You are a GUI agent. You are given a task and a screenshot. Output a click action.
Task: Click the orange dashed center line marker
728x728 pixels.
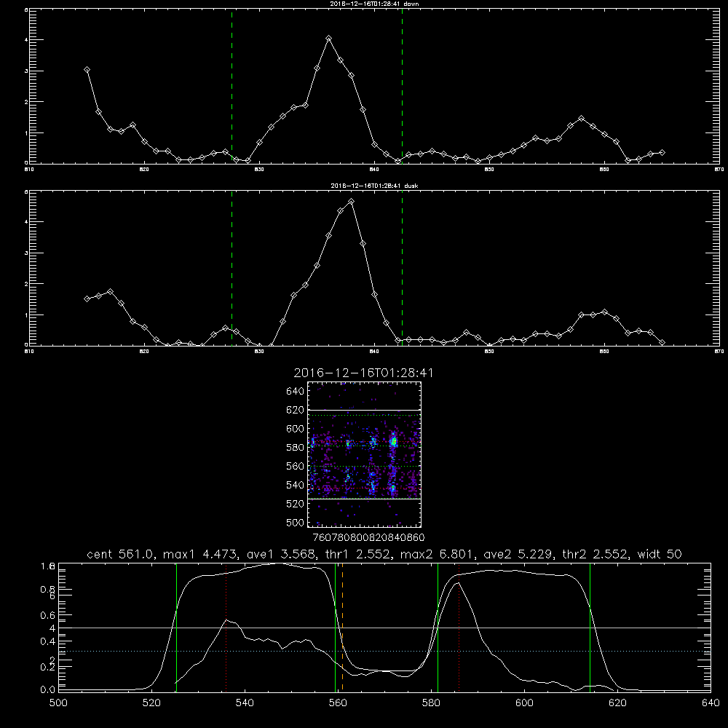click(342, 627)
